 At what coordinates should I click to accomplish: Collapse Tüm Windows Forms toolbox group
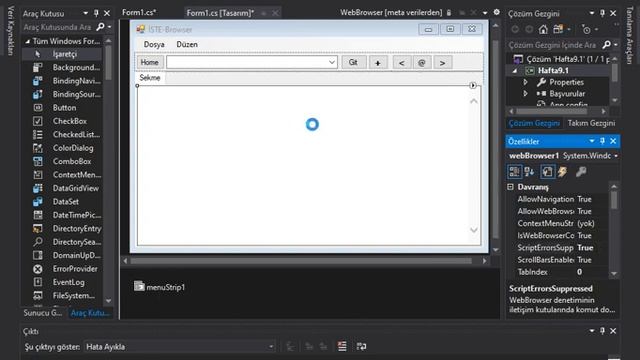pyautogui.click(x=28, y=41)
